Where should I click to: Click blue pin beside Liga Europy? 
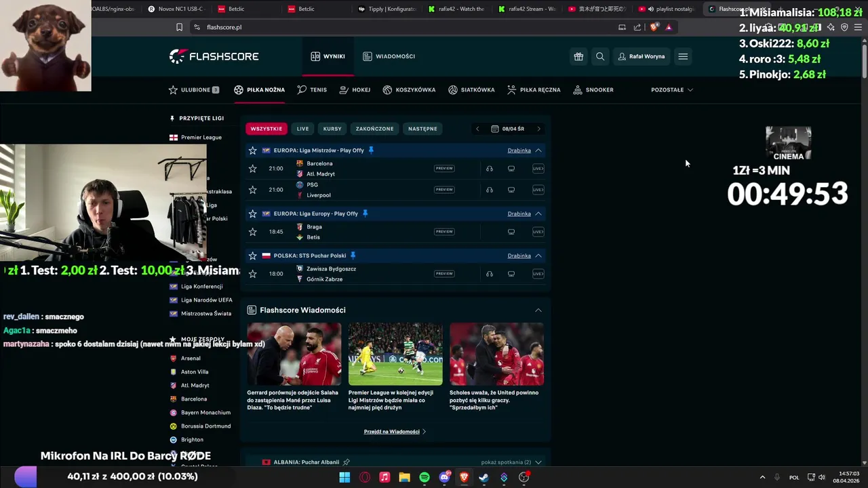click(x=365, y=213)
